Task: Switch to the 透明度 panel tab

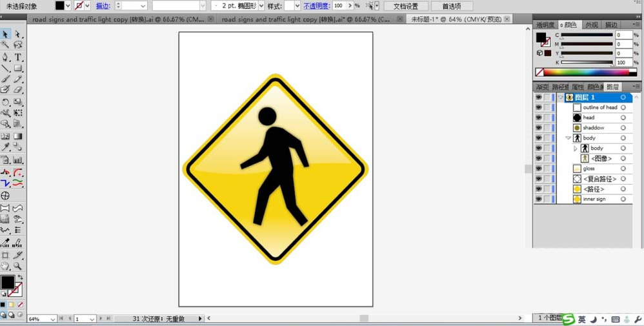Action: point(545,25)
